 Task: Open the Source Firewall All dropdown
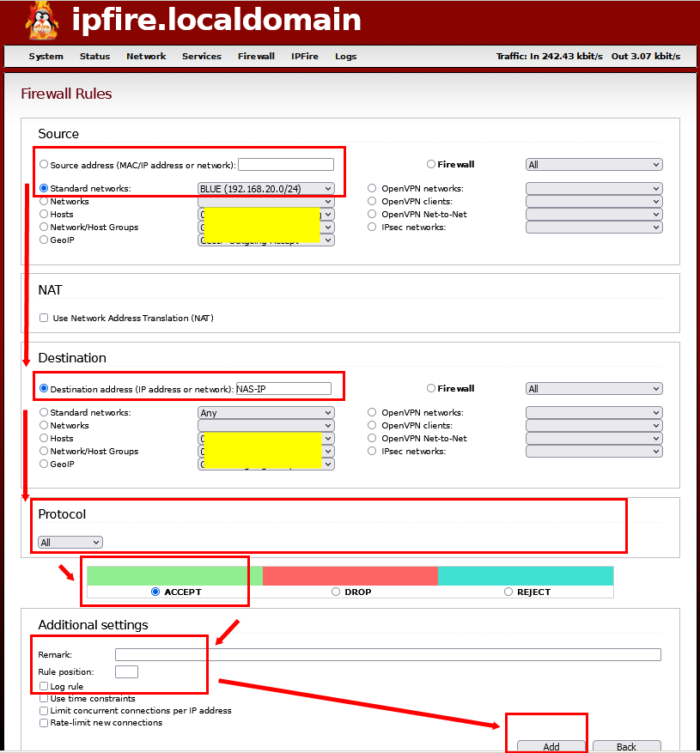click(x=593, y=165)
